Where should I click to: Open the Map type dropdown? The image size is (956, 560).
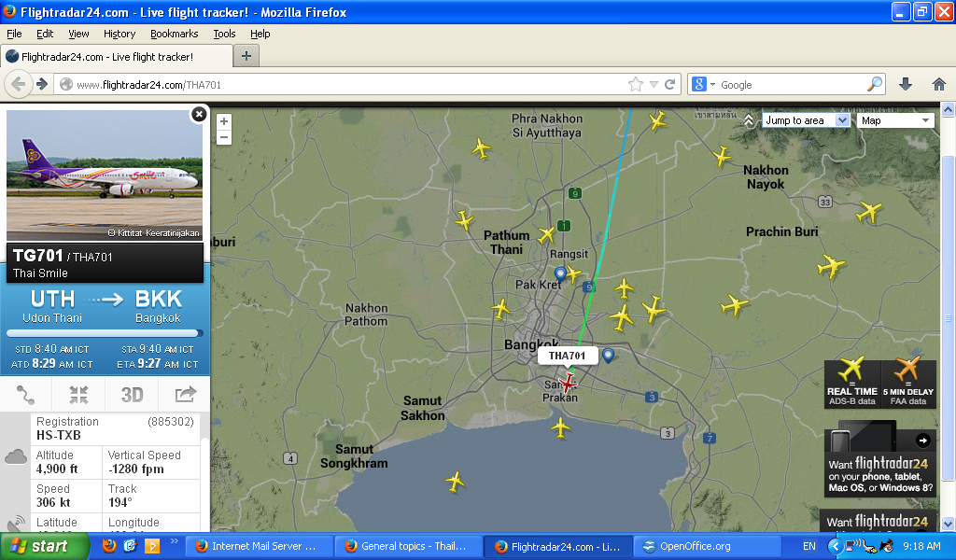(x=895, y=120)
